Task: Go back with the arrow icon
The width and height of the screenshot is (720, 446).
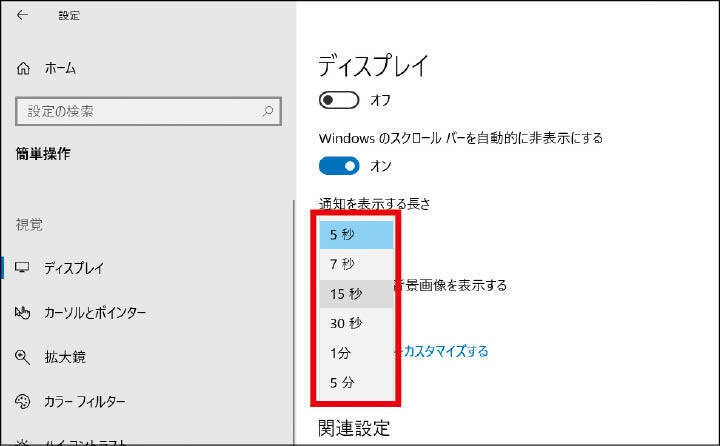Action: coord(22,15)
